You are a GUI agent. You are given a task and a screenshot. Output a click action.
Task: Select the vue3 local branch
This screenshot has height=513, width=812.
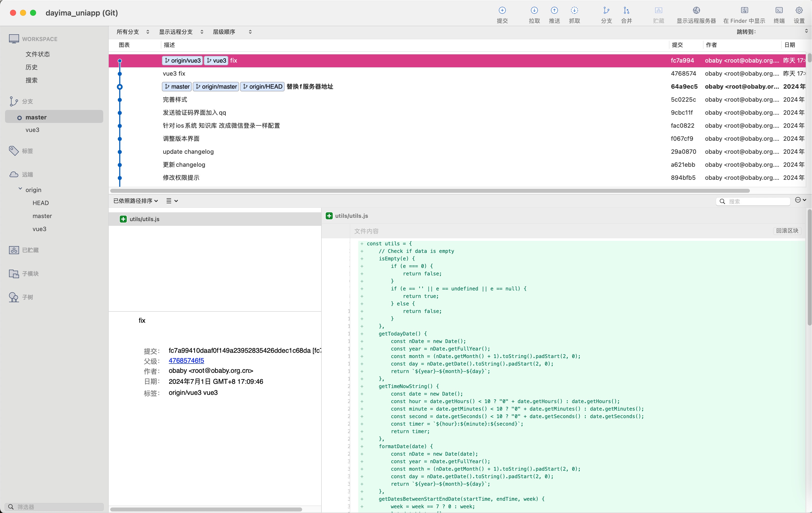point(32,130)
